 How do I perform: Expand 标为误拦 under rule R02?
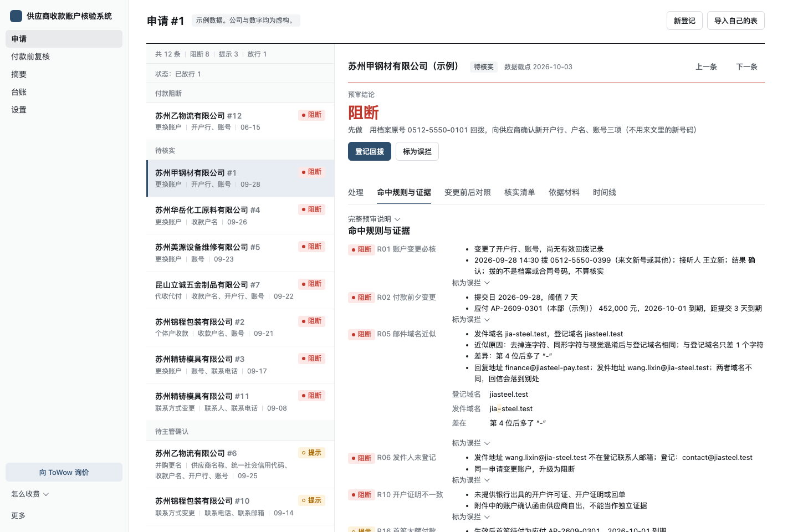click(471, 319)
